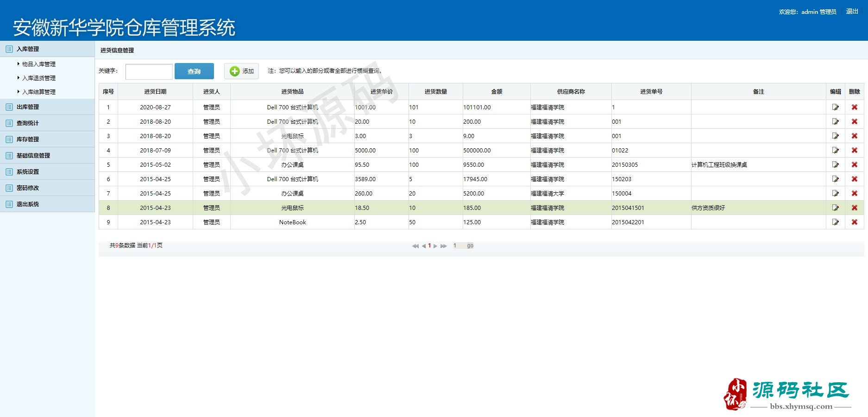Open 入库退货管理 submenu item
868x417 pixels.
tap(39, 78)
